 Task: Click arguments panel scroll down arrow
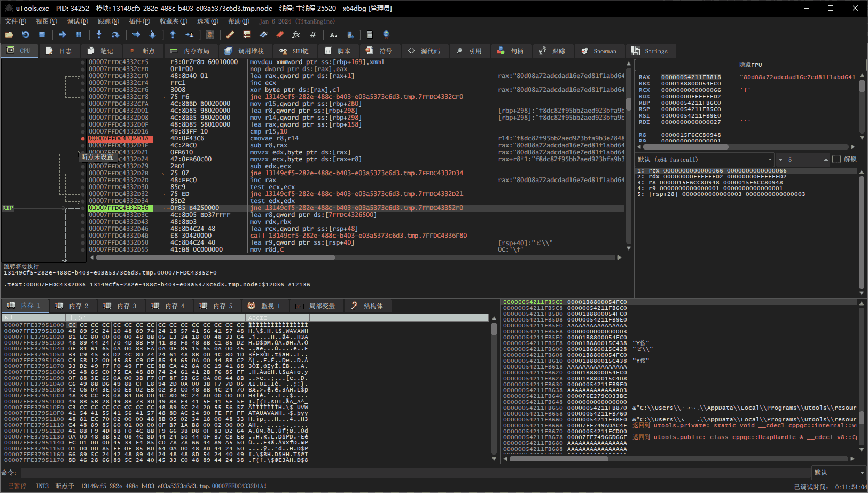point(862,293)
